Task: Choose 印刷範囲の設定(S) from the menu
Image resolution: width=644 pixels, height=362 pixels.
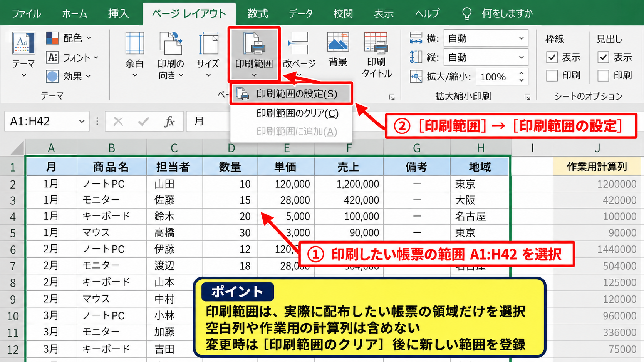Action: (x=291, y=94)
